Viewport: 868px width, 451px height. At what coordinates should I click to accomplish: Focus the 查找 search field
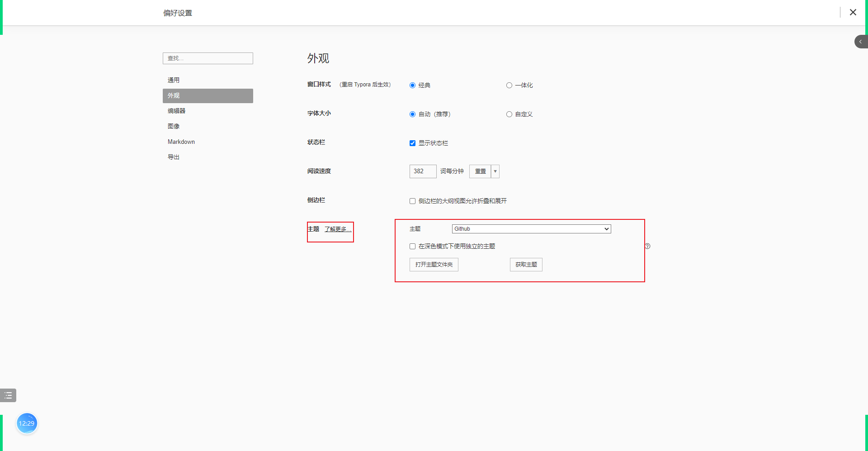pos(208,58)
